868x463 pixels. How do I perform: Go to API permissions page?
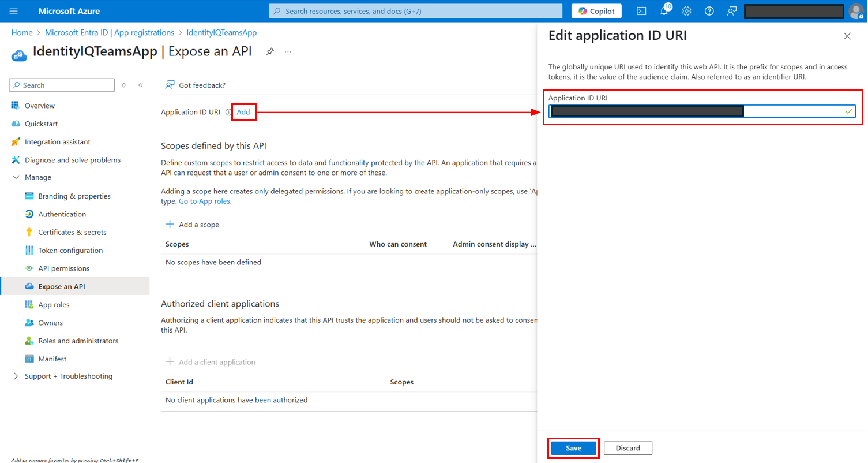[63, 268]
